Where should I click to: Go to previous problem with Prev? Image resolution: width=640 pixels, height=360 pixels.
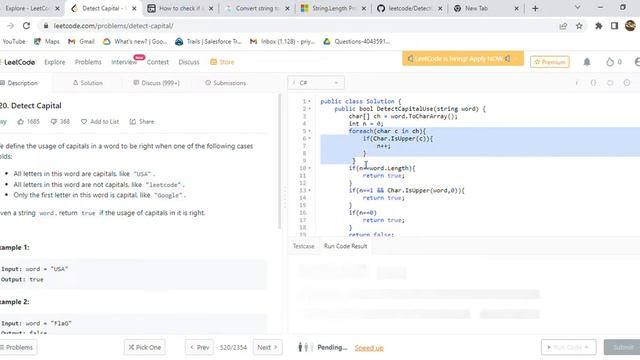[199, 347]
